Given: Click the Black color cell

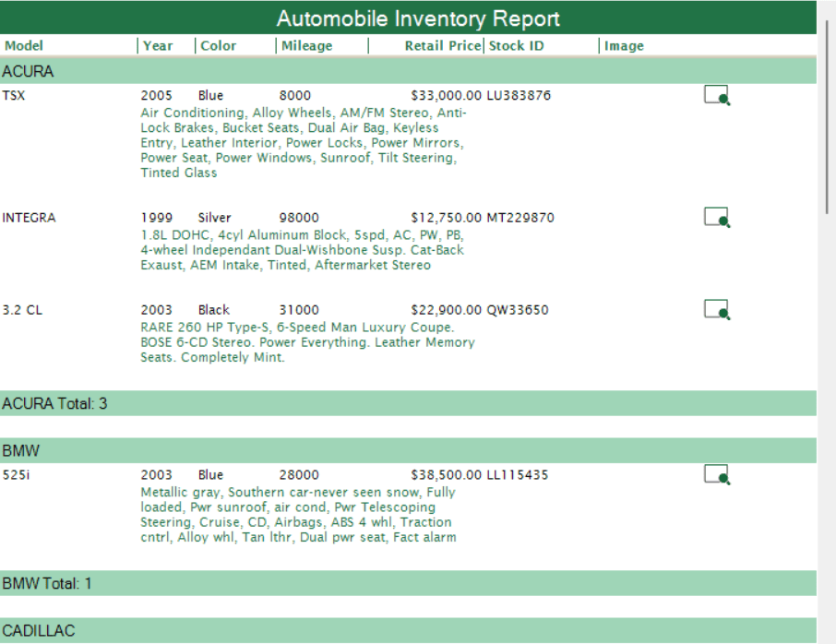Looking at the screenshot, I should [213, 310].
